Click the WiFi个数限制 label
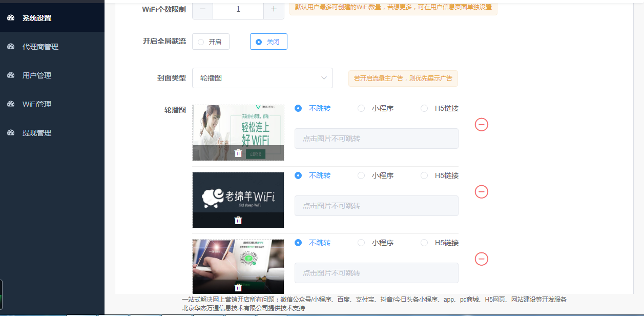This screenshot has height=316, width=644. coord(164,9)
